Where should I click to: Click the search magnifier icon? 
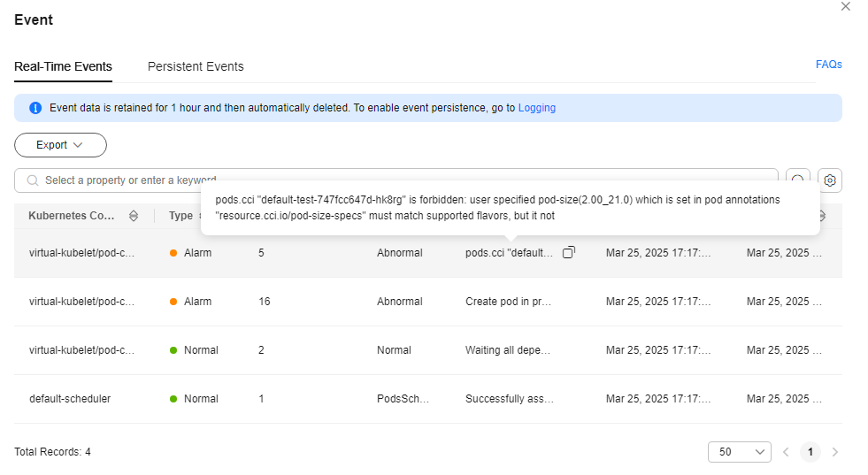pos(33,180)
